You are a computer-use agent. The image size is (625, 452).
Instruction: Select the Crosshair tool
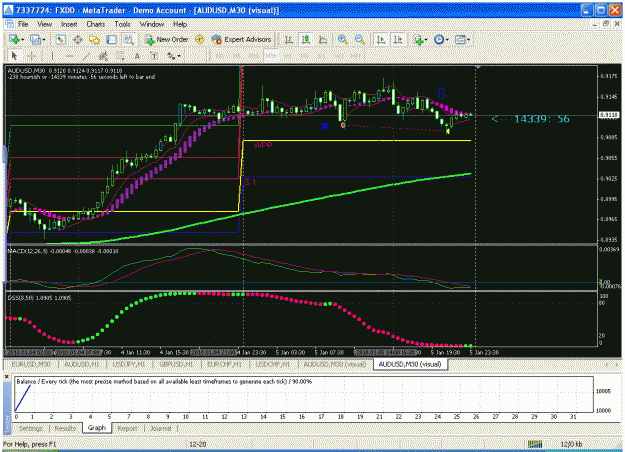31,56
